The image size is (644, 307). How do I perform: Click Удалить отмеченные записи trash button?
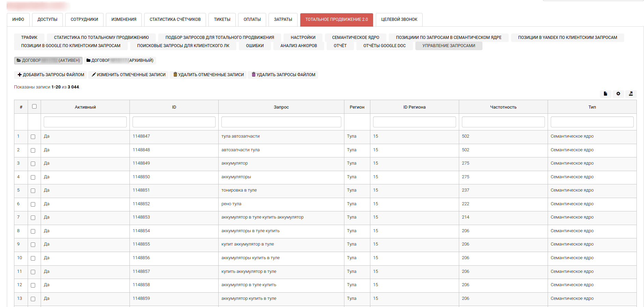(x=208, y=75)
